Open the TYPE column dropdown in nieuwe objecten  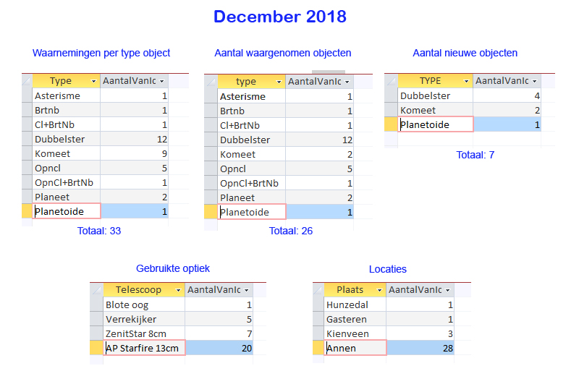coord(466,81)
